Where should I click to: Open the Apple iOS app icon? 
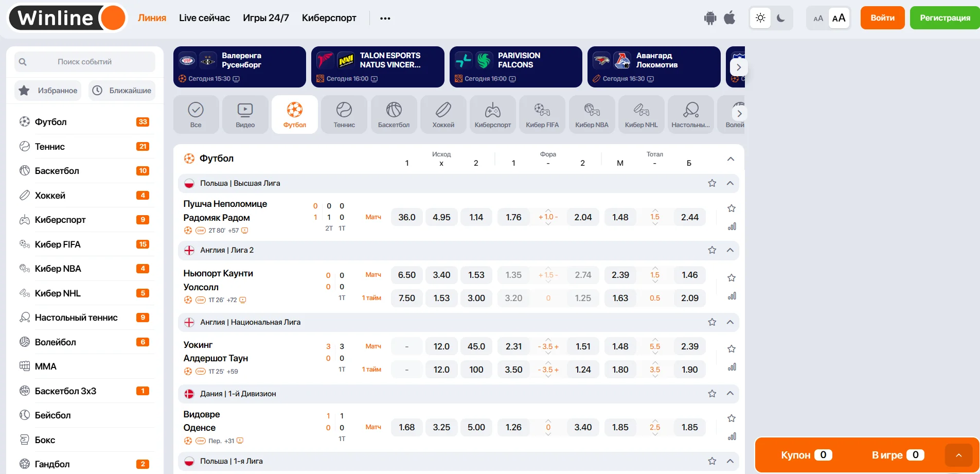729,18
